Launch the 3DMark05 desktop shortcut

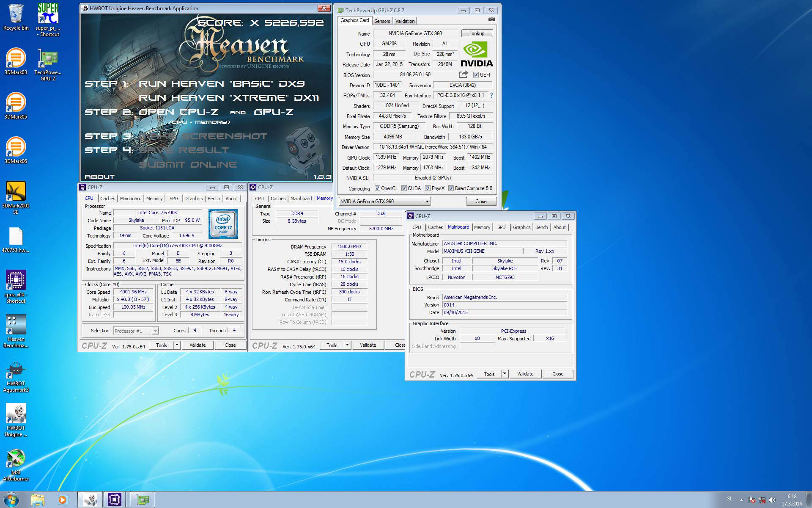pos(16,106)
